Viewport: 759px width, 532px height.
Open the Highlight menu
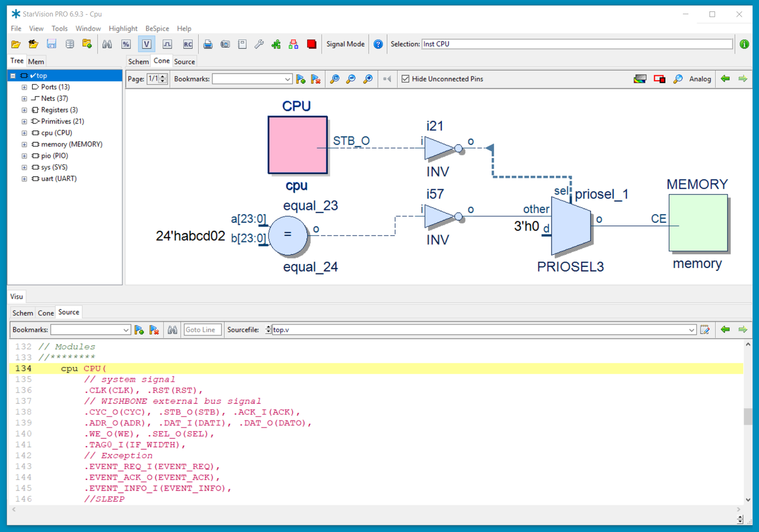click(x=123, y=28)
